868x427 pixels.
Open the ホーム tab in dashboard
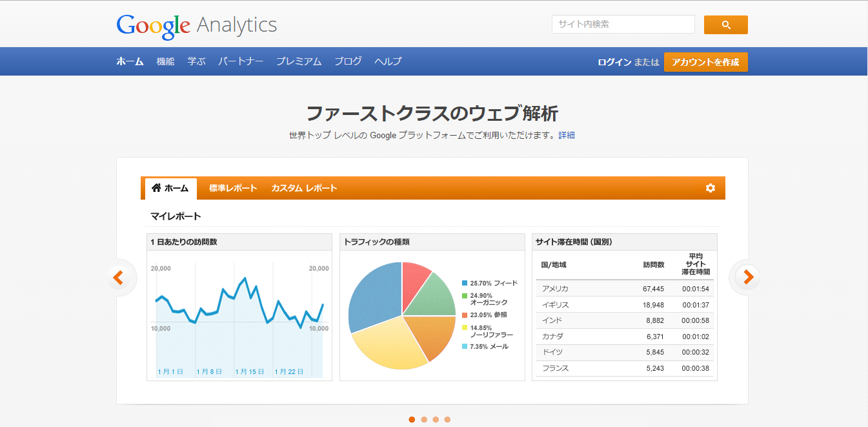click(x=170, y=189)
